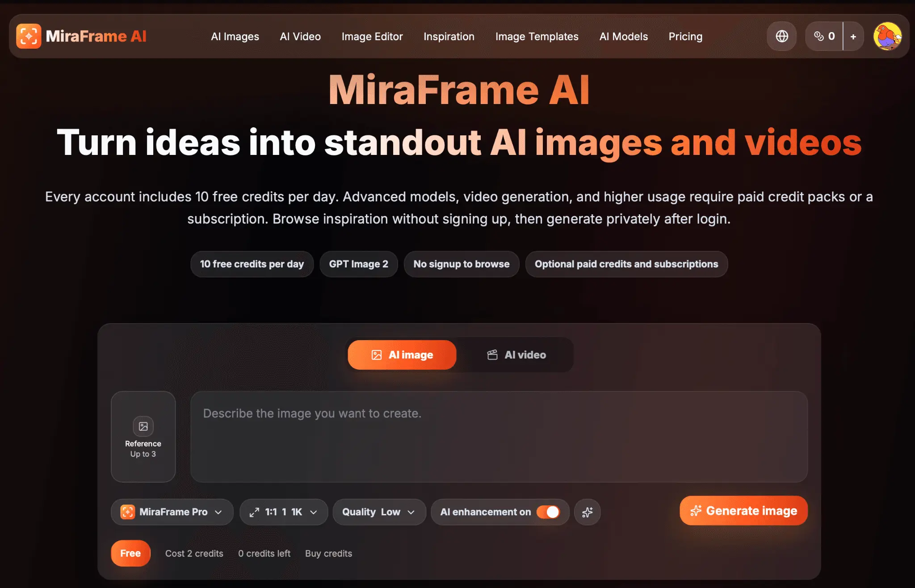Click the Reference Up to 3 upload box
Screen dimensions: 915x588
coord(143,437)
